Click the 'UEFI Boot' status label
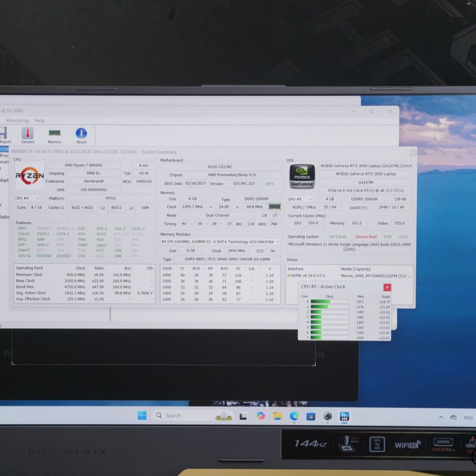The width and height of the screenshot is (476, 476). pyautogui.click(x=337, y=237)
